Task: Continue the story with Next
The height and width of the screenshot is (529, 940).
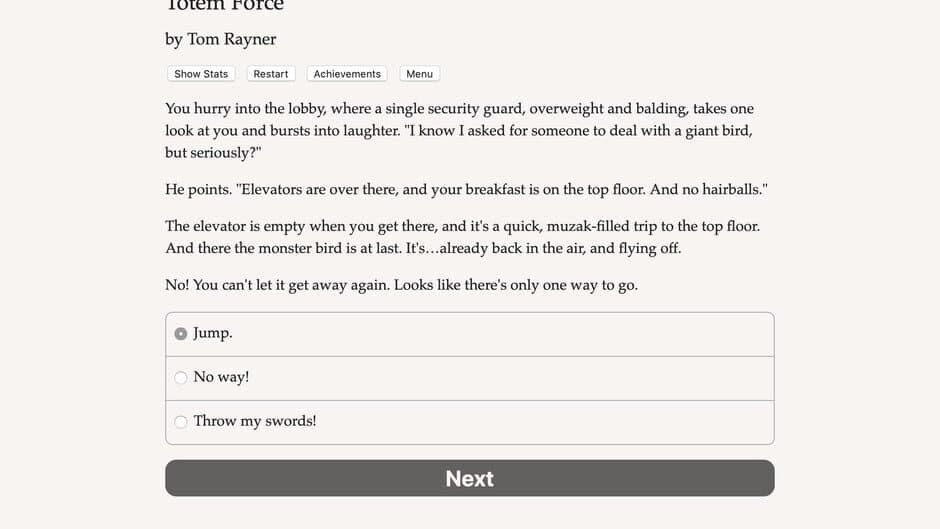Action: tap(469, 478)
